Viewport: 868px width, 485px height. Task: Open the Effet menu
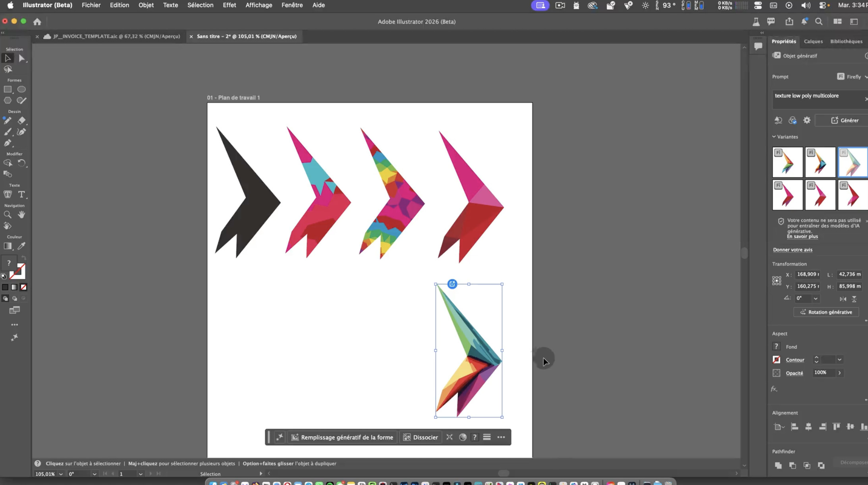click(229, 5)
